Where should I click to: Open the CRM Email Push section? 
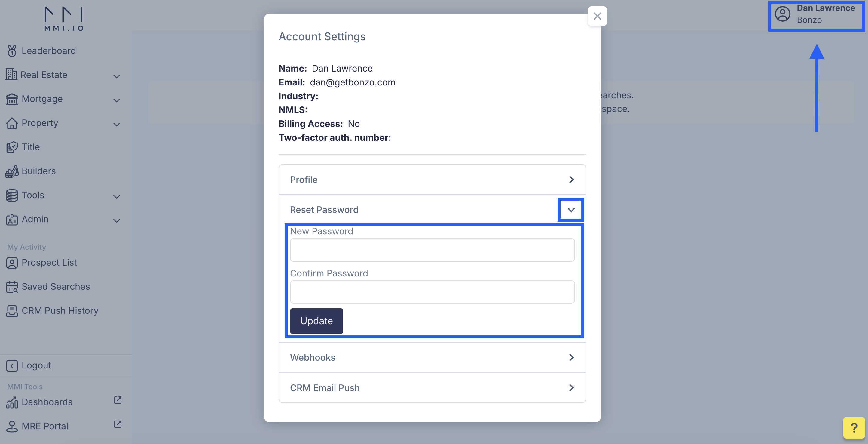(x=432, y=388)
